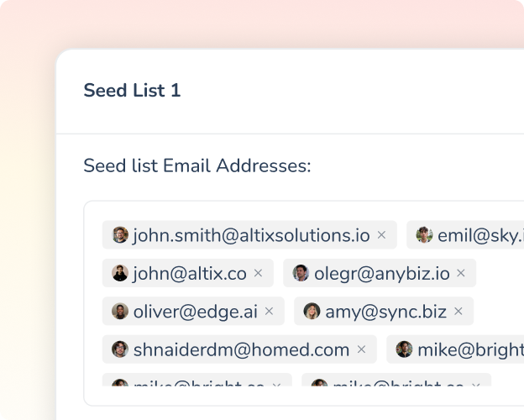
Task: Click olegr@anybiz.io avatar picture
Action: click(x=301, y=273)
